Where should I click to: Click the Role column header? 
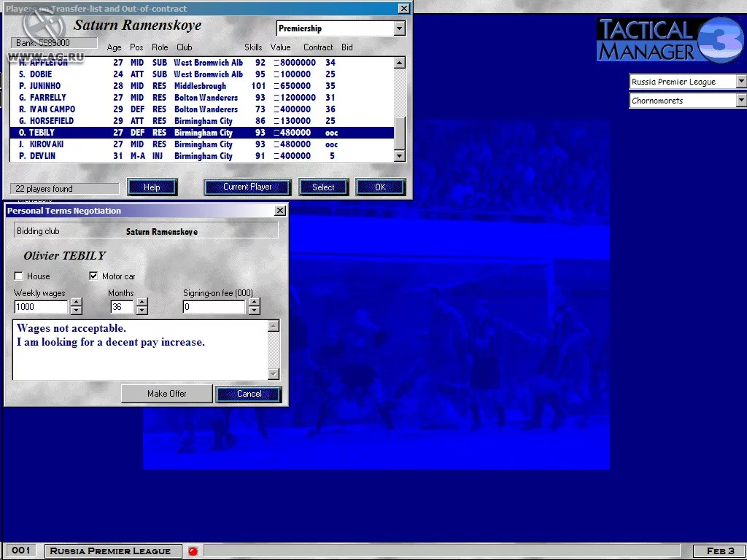tap(160, 47)
